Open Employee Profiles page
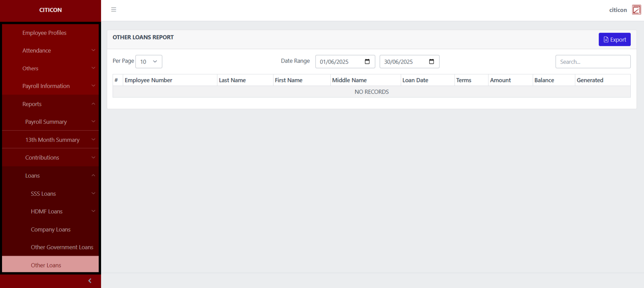Viewport: 644px width, 288px height. coord(45,33)
